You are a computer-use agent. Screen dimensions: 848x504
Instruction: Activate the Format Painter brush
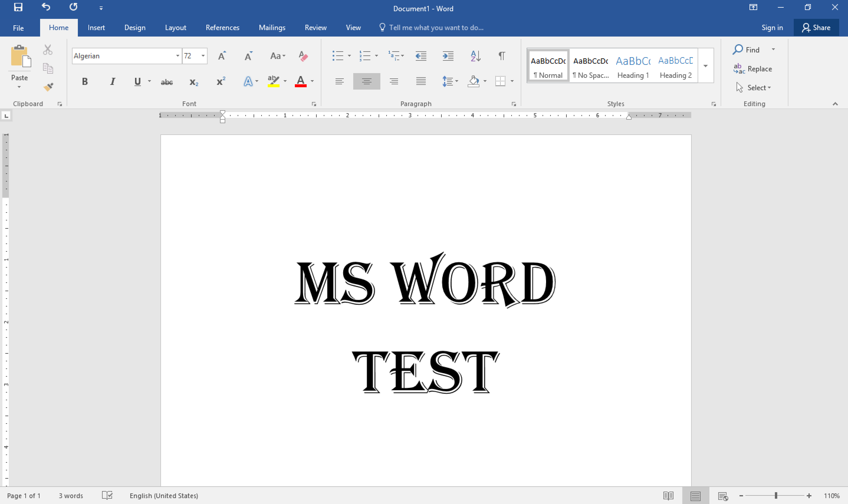click(x=49, y=87)
